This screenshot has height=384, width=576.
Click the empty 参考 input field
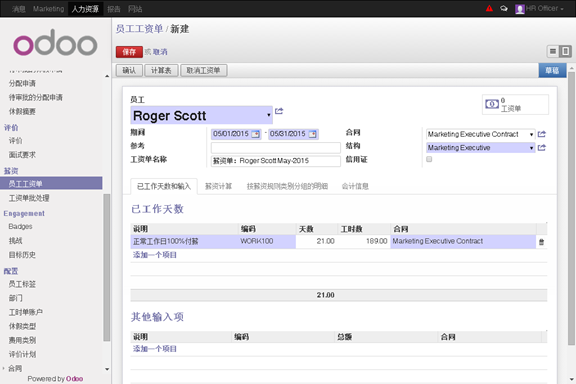tap(276, 148)
